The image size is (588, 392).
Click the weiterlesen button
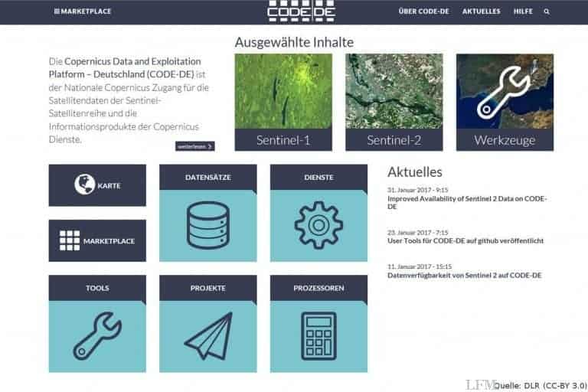coord(194,146)
